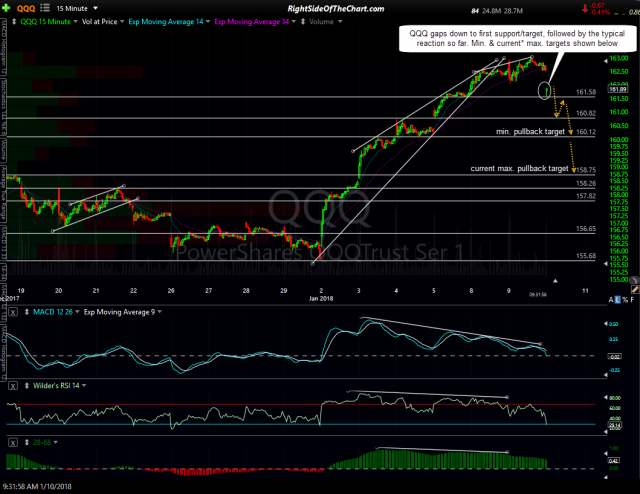Select the QQQ gaps down callout note

click(x=517, y=39)
